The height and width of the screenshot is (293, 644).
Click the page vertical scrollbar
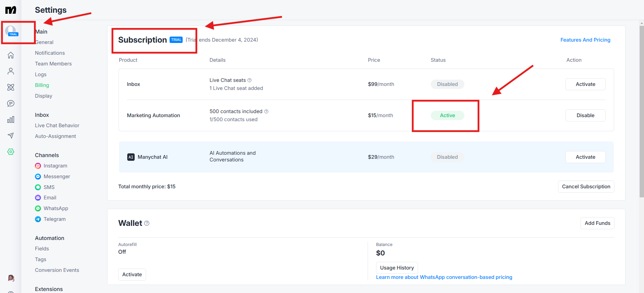642,111
